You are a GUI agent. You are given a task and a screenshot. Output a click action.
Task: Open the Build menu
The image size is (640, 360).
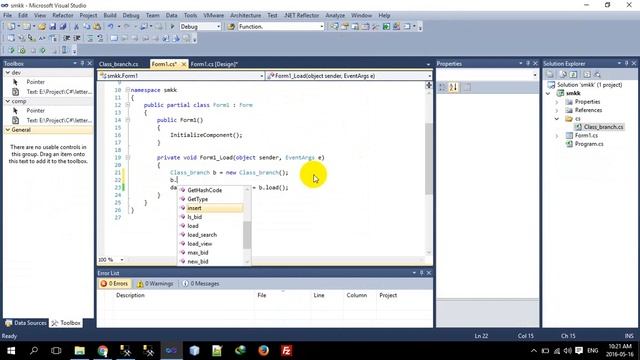(110, 15)
